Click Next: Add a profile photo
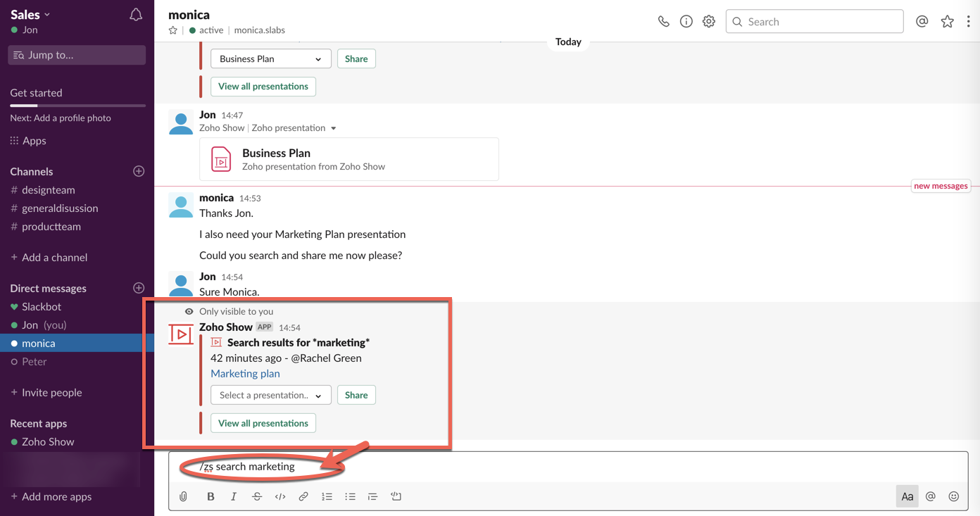Screen dimensions: 980x516 click(x=61, y=118)
